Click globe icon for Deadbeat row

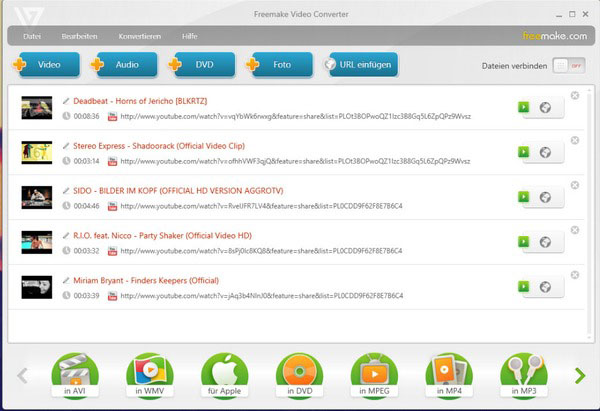545,108
